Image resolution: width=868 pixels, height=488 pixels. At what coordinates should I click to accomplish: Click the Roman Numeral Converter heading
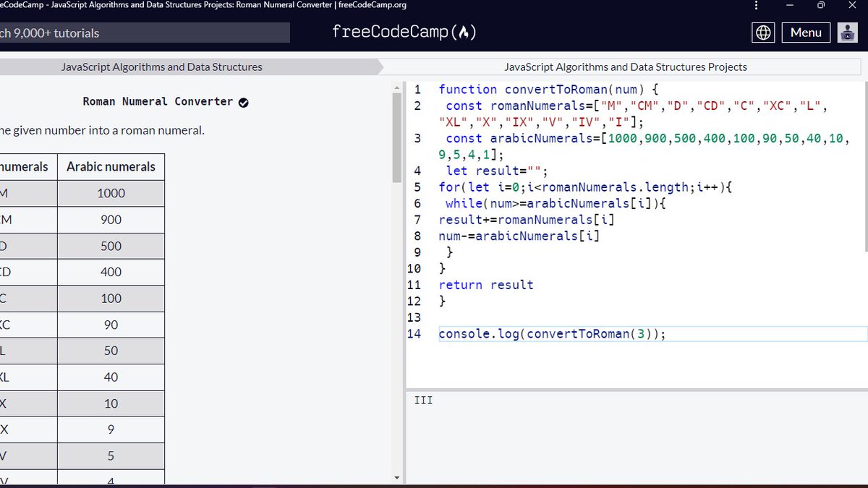[158, 101]
